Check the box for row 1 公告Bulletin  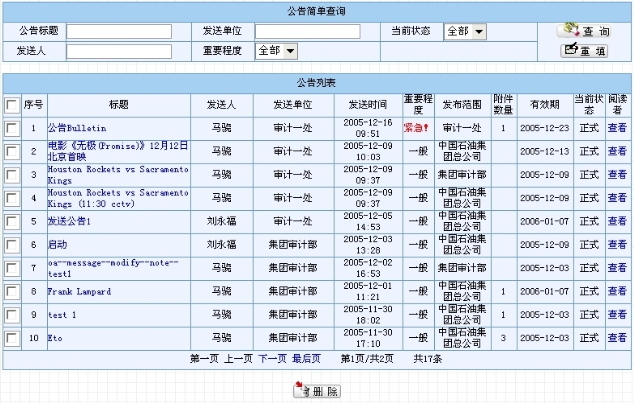tap(11, 128)
